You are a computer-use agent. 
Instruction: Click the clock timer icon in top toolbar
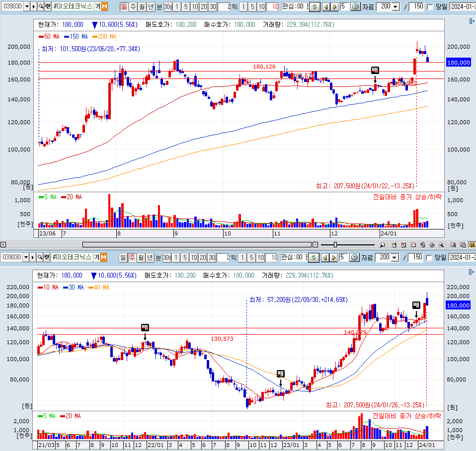pos(355,6)
